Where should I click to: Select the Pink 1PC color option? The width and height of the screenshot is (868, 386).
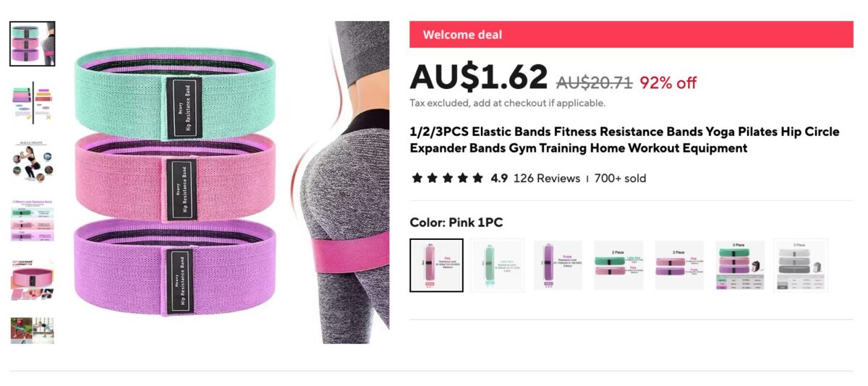(x=436, y=265)
